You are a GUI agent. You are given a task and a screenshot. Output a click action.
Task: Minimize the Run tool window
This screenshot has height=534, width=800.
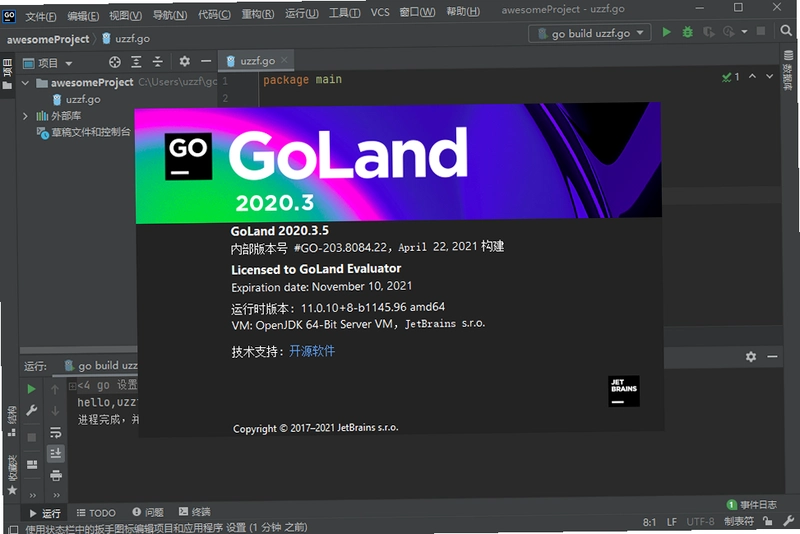[x=772, y=357]
